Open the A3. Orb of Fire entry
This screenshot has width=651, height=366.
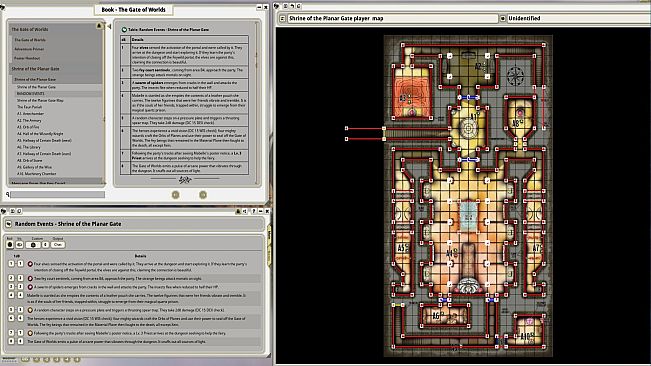point(28,127)
